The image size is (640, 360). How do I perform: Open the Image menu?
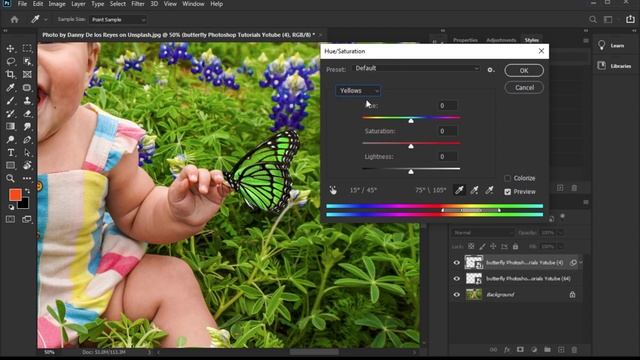57,4
